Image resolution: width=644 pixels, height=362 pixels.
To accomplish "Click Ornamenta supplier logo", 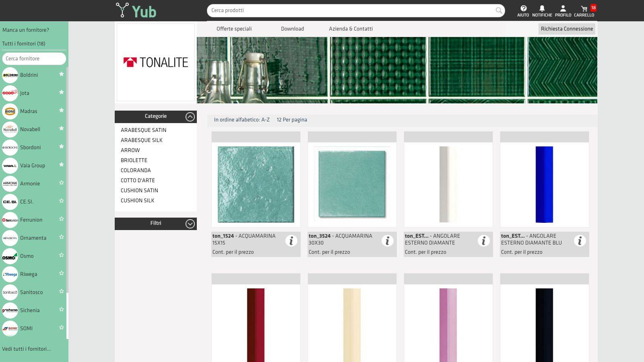I will point(10,238).
